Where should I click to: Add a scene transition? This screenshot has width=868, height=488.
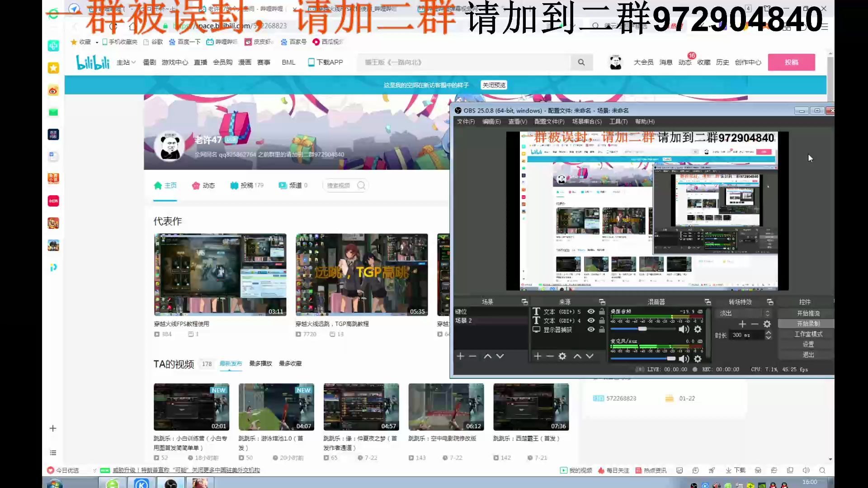[742, 324]
